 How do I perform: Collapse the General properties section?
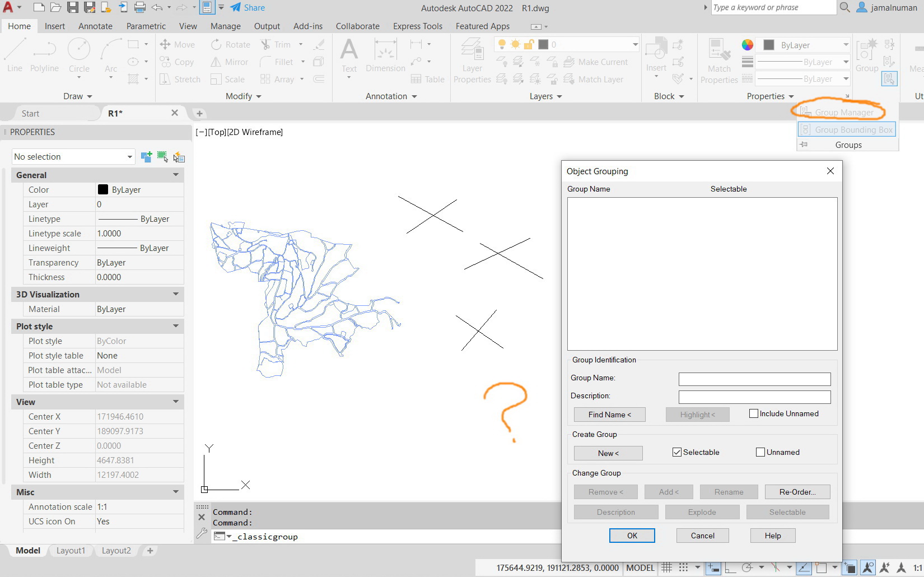(176, 175)
